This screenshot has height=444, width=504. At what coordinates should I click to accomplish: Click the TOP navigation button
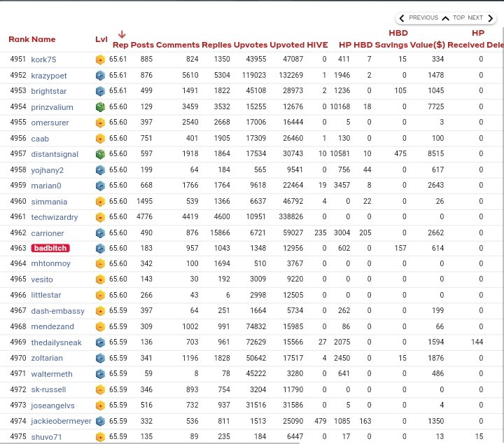(x=458, y=18)
